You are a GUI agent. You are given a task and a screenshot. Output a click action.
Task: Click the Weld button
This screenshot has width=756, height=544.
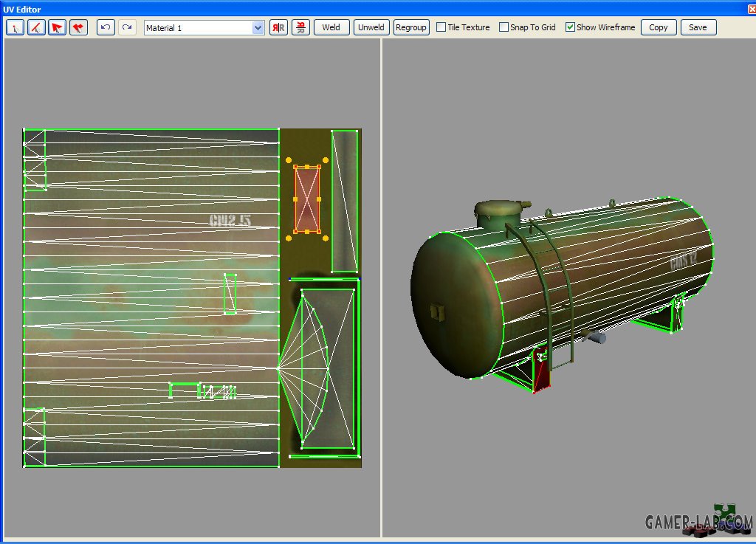click(331, 27)
